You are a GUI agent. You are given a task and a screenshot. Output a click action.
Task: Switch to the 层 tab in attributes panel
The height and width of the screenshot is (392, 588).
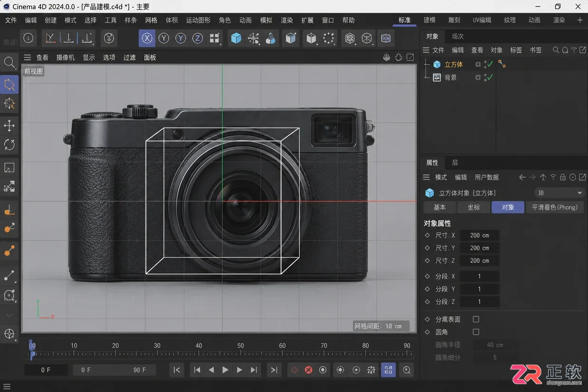(x=455, y=163)
